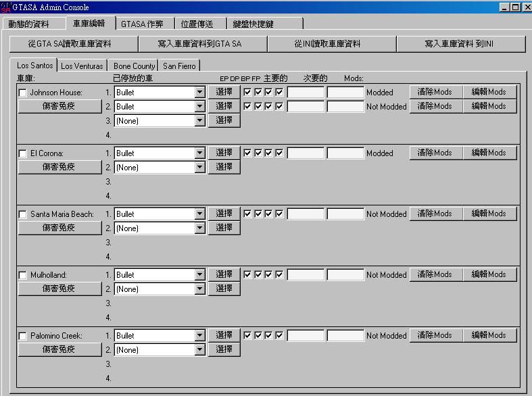Toggle the Mulholland garage checkbox
Screen dimensions: 532x396
pos(22,275)
